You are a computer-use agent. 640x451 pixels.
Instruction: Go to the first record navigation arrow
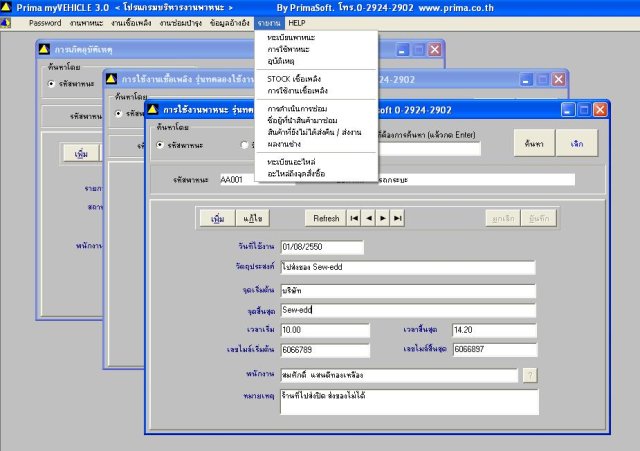point(354,218)
